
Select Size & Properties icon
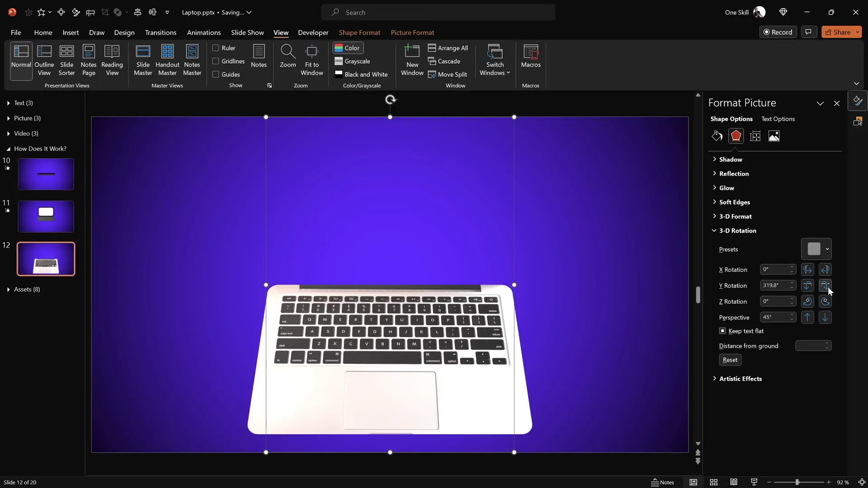point(755,136)
